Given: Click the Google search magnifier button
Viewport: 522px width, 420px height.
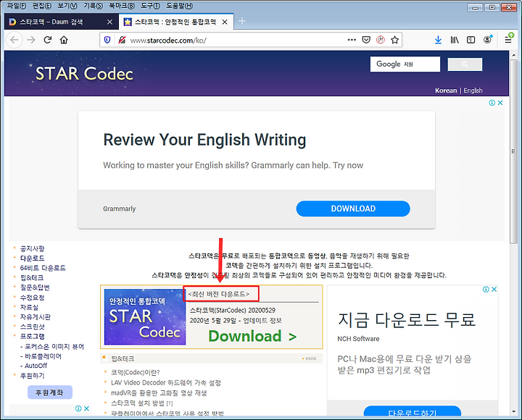Looking at the screenshot, I should click(x=465, y=64).
